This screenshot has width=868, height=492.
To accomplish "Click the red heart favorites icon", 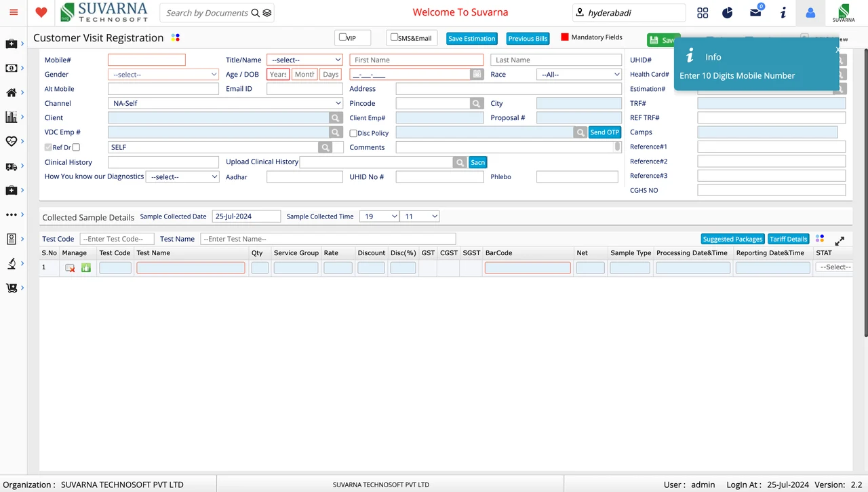I will point(41,12).
